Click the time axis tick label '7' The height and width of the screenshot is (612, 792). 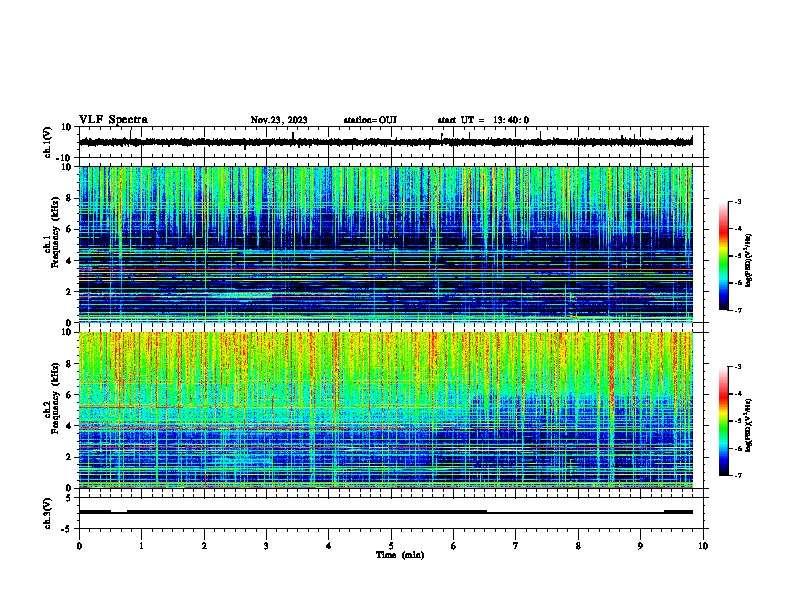516,546
